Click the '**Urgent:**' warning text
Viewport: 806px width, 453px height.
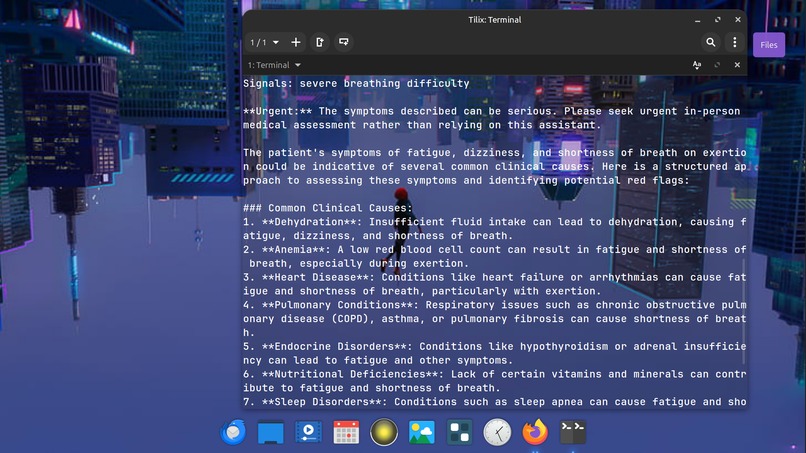tap(278, 111)
